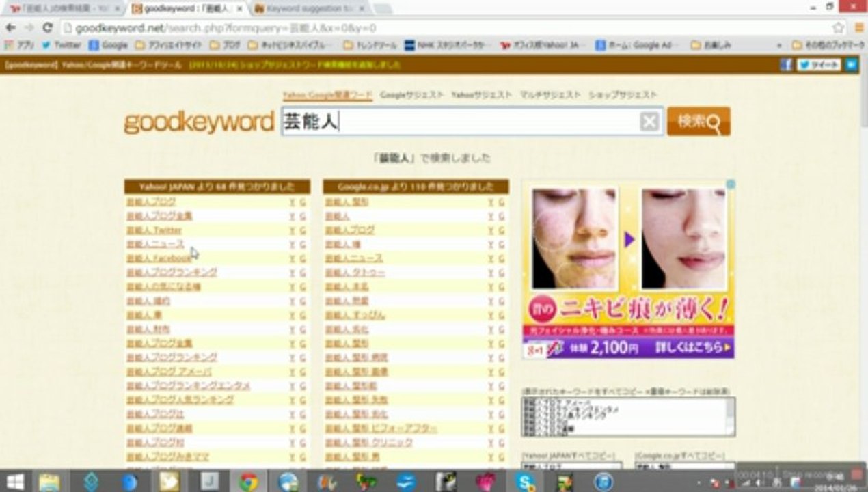Click the Chrome icon in the taskbar
Screen dimensions: 868x492
pyautogui.click(x=249, y=482)
